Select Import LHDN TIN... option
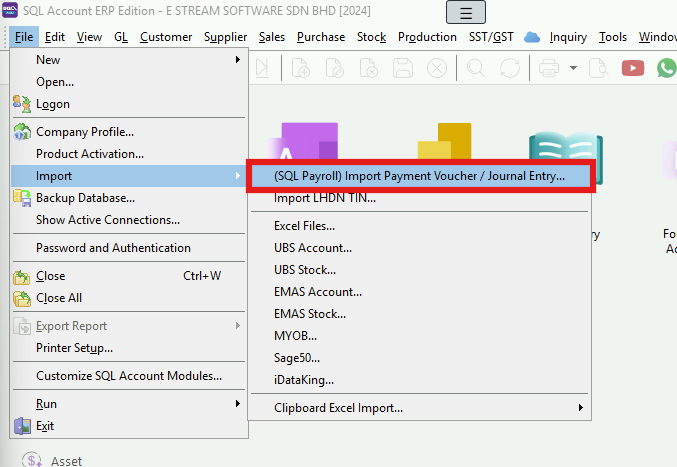677x467 pixels. (x=420, y=198)
